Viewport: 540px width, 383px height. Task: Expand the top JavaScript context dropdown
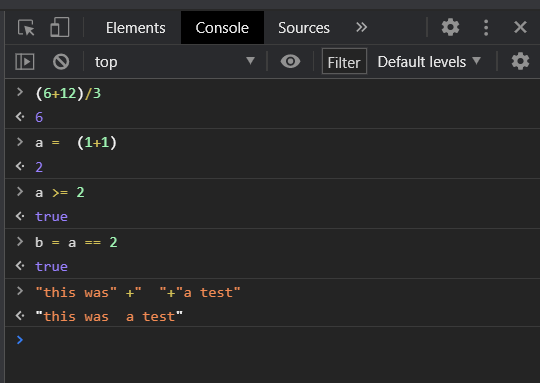tap(175, 62)
